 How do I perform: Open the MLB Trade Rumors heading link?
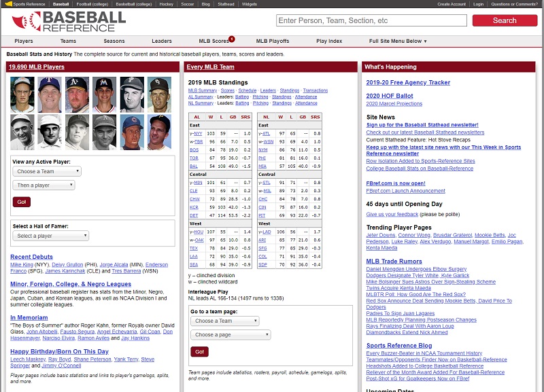tap(394, 262)
